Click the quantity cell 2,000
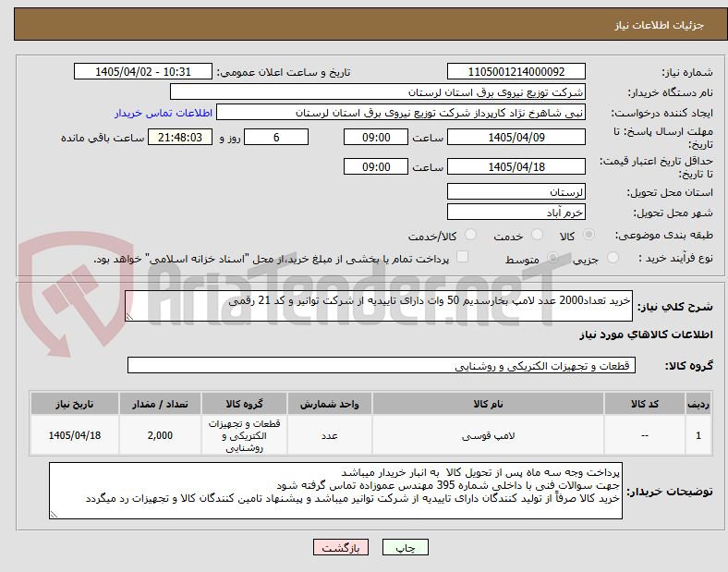Image resolution: width=728 pixels, height=572 pixels. (160, 435)
